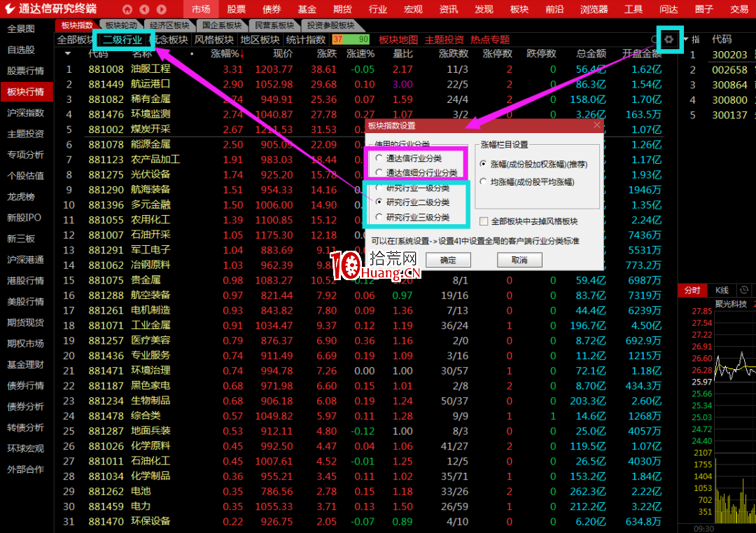
Task: Go forward with the right arrow icon
Action: pos(162,9)
